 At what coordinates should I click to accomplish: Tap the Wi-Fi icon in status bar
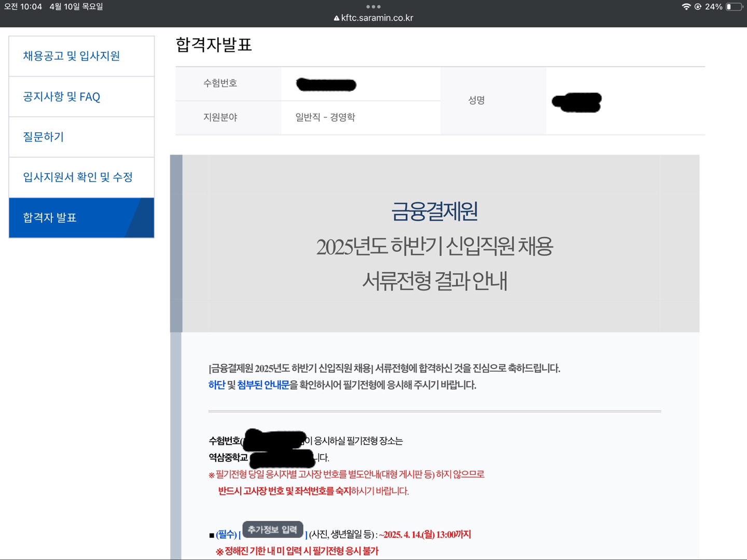coord(686,7)
